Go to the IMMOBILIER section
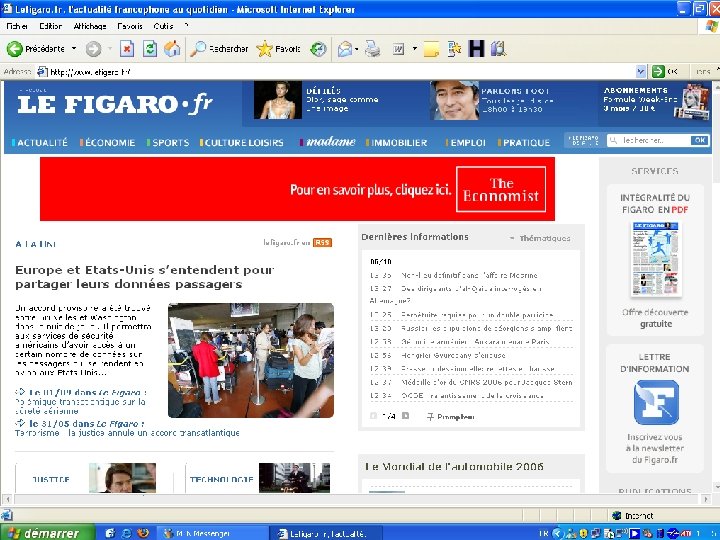720x540 pixels. click(x=397, y=143)
